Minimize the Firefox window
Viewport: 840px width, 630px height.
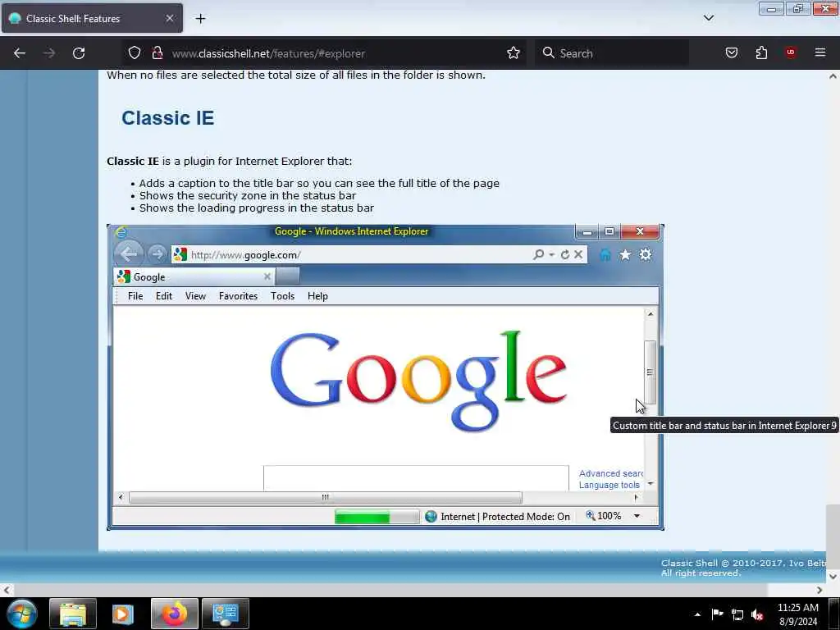[771, 9]
